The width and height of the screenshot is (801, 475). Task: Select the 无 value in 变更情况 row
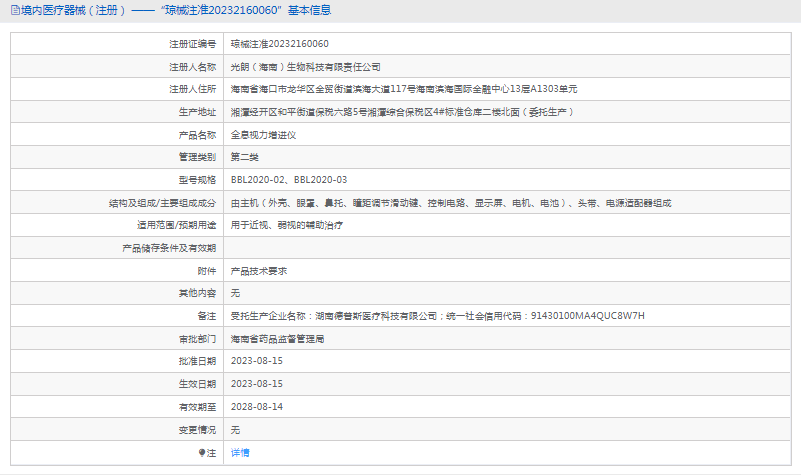(x=235, y=430)
